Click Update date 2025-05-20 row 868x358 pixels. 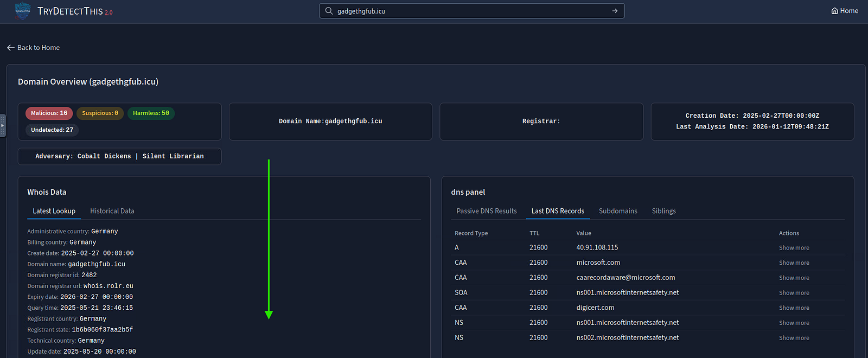pyautogui.click(x=81, y=351)
